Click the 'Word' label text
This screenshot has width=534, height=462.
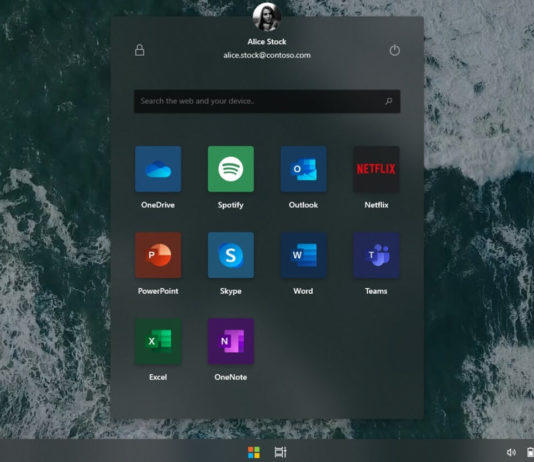(303, 291)
